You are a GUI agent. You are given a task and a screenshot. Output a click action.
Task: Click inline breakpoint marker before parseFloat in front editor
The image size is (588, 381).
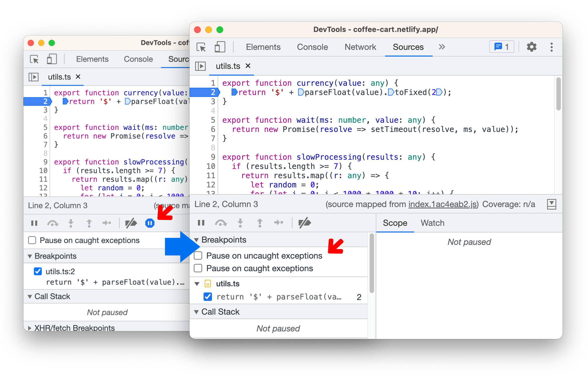[x=301, y=92]
